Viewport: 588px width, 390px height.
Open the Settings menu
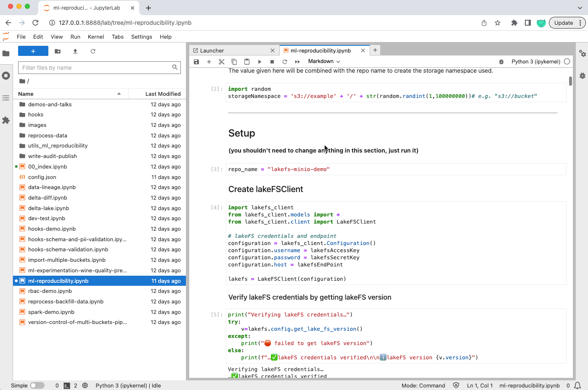(142, 37)
